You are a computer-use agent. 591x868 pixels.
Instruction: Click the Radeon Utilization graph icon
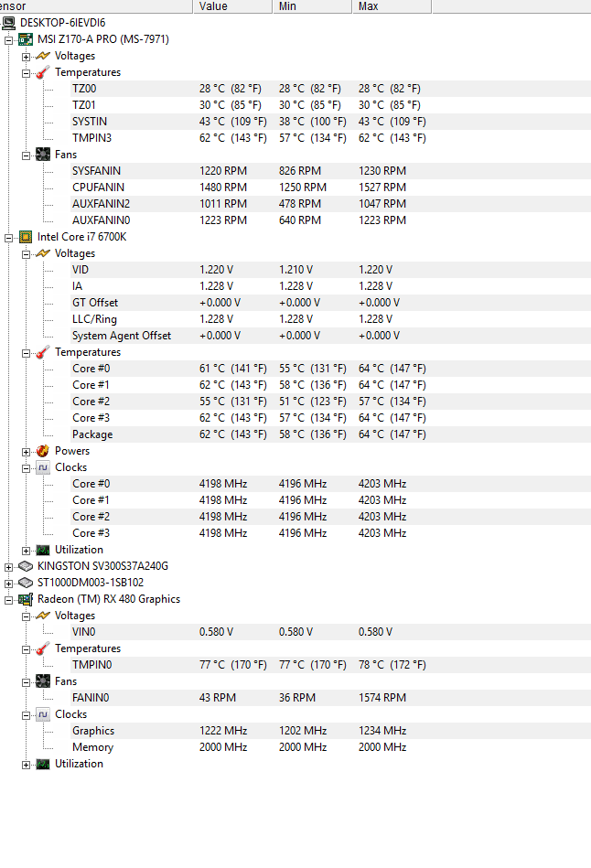point(43,765)
